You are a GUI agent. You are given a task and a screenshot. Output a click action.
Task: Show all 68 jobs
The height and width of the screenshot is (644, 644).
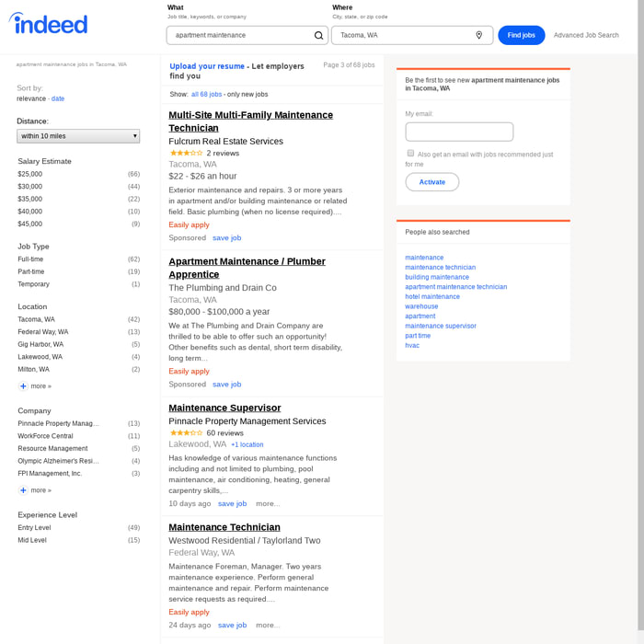(x=206, y=95)
